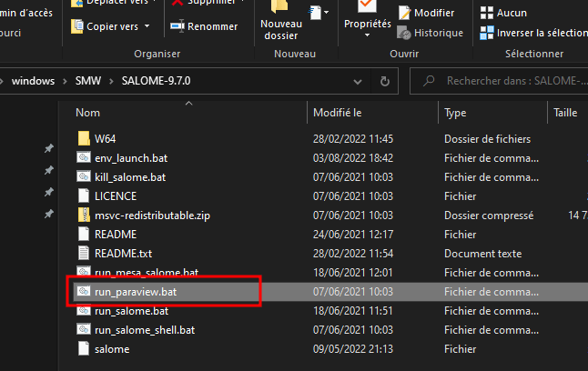Image resolution: width=588 pixels, height=371 pixels.
Task: Select run_mesa_salome.bat file
Action: tap(147, 273)
